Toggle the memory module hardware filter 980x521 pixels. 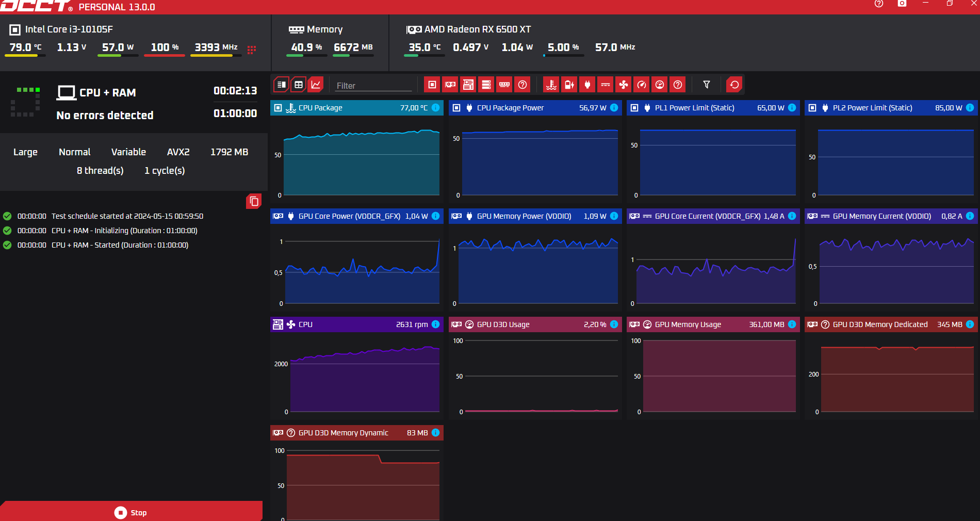pyautogui.click(x=504, y=85)
